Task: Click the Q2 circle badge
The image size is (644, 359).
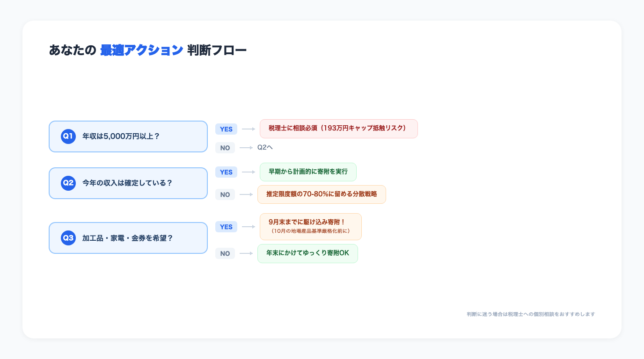Action: pos(68,183)
